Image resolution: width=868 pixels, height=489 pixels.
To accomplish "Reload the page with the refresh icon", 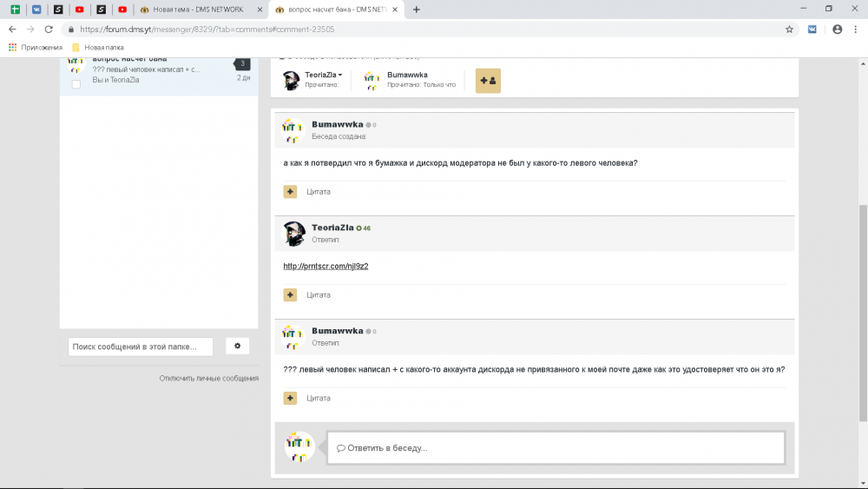I will coord(49,29).
